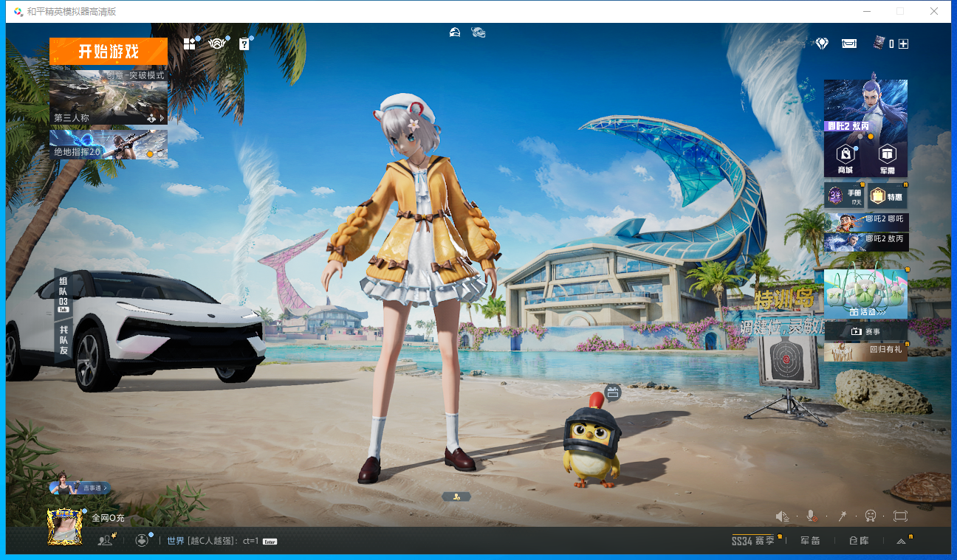Open the 活动 events banner with bags
The height and width of the screenshot is (560, 957).
pyautogui.click(x=865, y=294)
